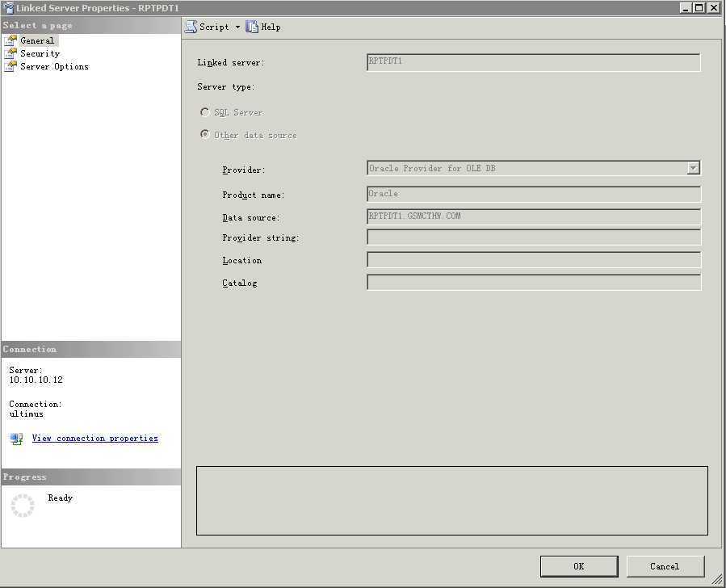Image resolution: width=726 pixels, height=588 pixels.
Task: Click the Provider label
Action: coord(244,170)
